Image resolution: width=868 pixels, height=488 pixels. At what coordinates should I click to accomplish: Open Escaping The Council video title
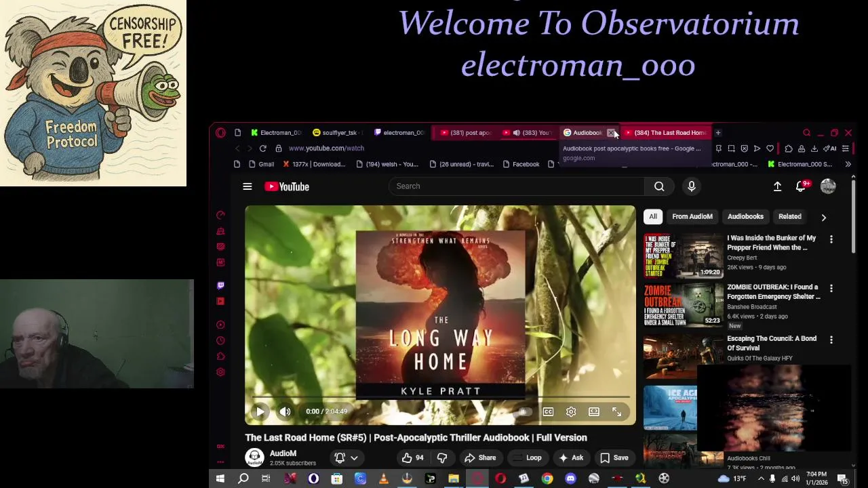[772, 343]
